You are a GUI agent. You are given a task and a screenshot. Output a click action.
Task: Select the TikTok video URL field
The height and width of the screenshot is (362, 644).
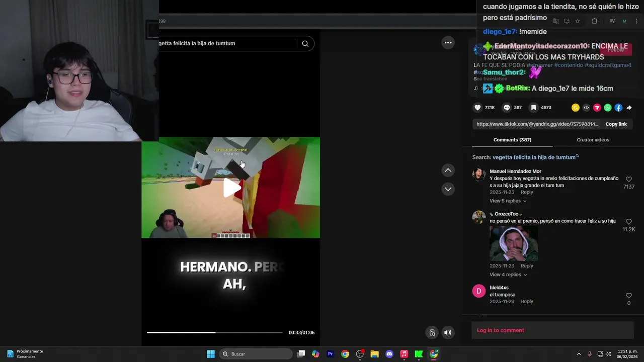tap(537, 124)
